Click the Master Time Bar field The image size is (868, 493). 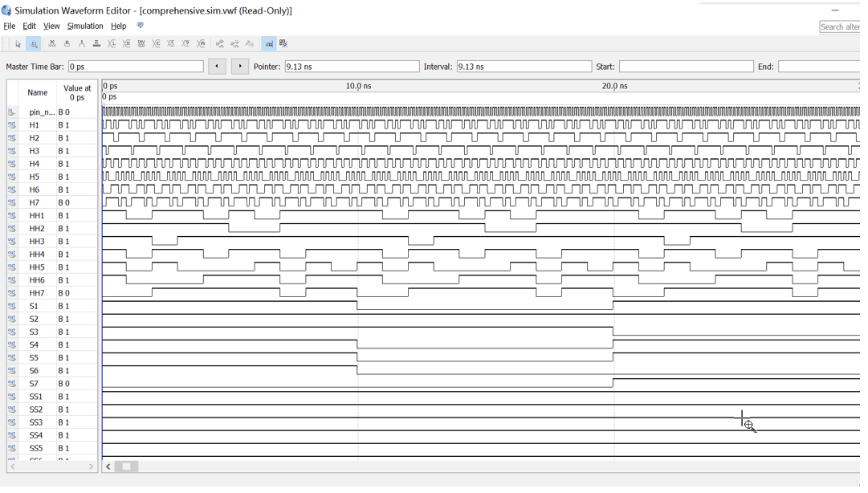[137, 67]
